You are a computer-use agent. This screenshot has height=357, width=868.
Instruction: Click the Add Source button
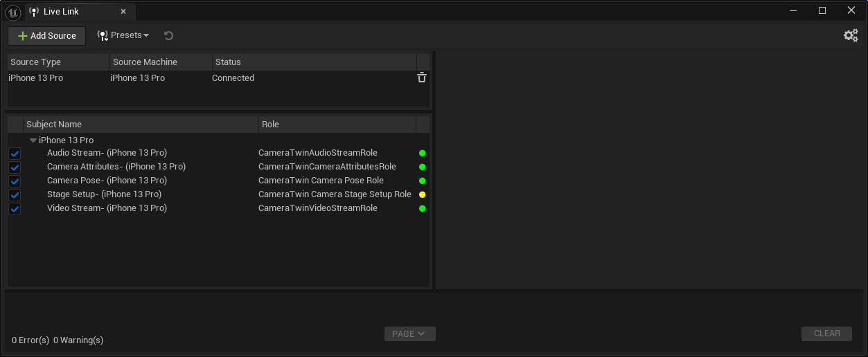(47, 36)
